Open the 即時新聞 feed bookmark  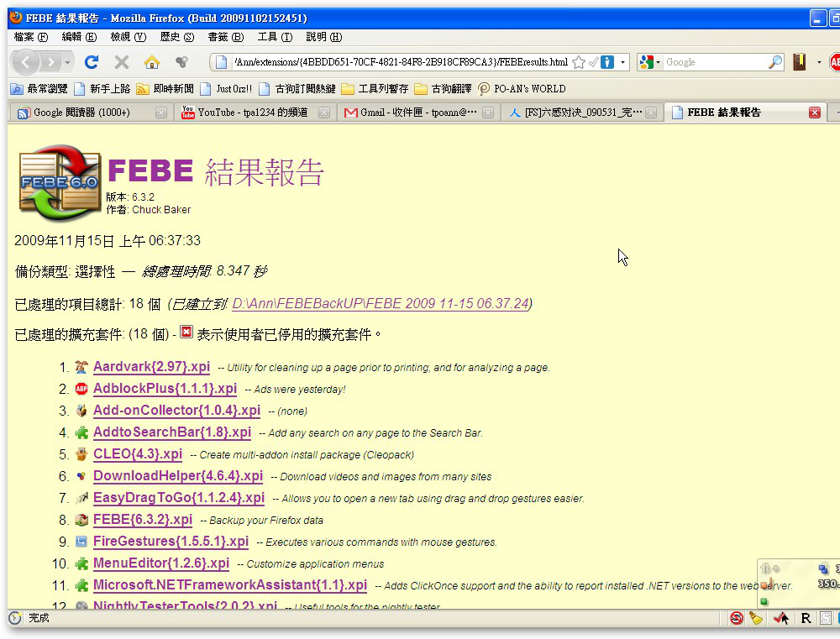[x=165, y=89]
